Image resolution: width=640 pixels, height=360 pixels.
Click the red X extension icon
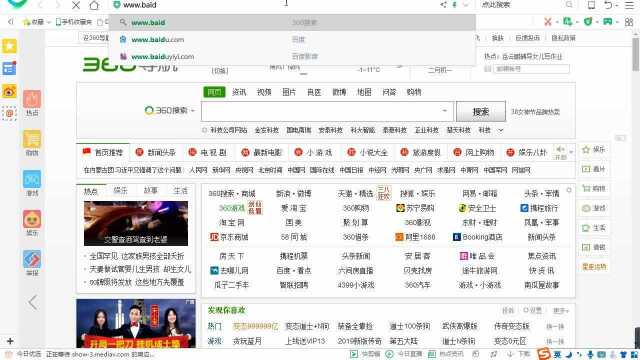click(x=548, y=22)
